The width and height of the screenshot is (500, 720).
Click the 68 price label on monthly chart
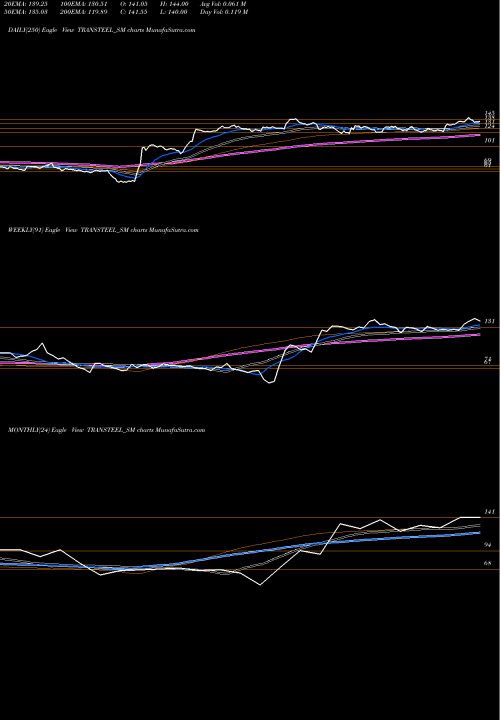[x=488, y=563]
